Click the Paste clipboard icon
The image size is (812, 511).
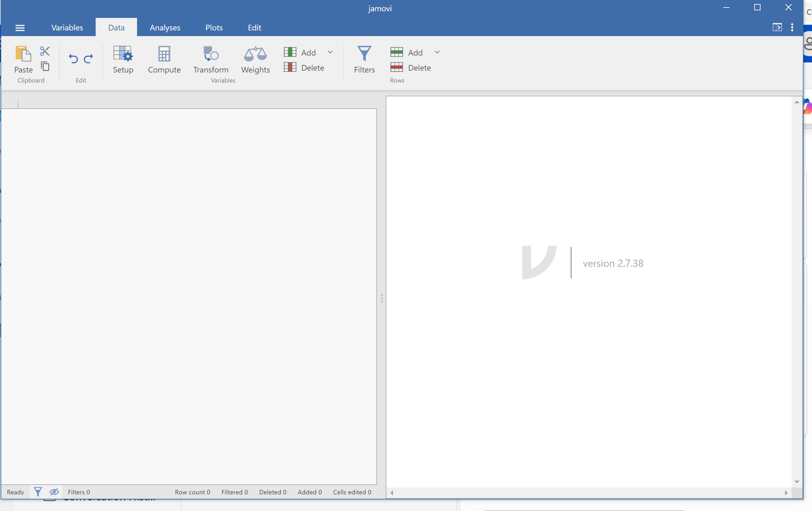coord(23,54)
